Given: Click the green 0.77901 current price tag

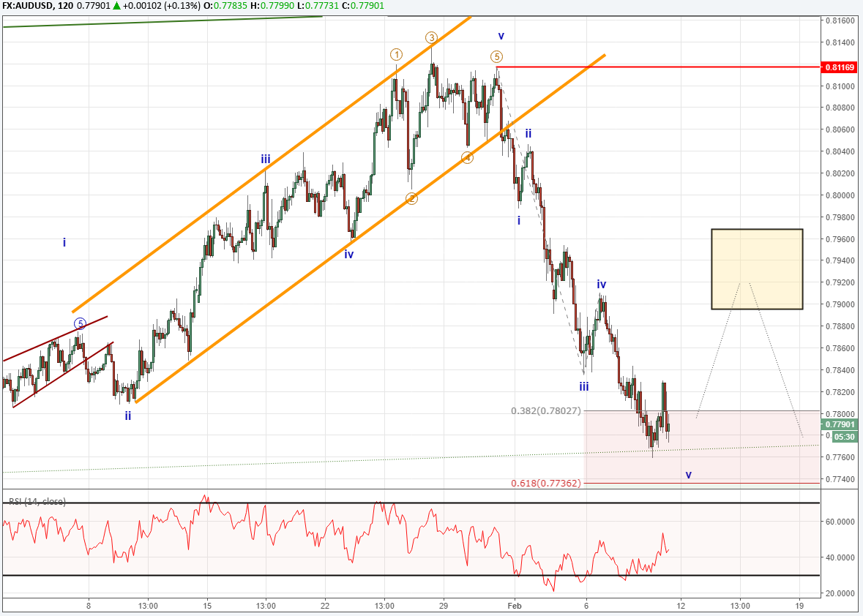Looking at the screenshot, I should click(840, 424).
